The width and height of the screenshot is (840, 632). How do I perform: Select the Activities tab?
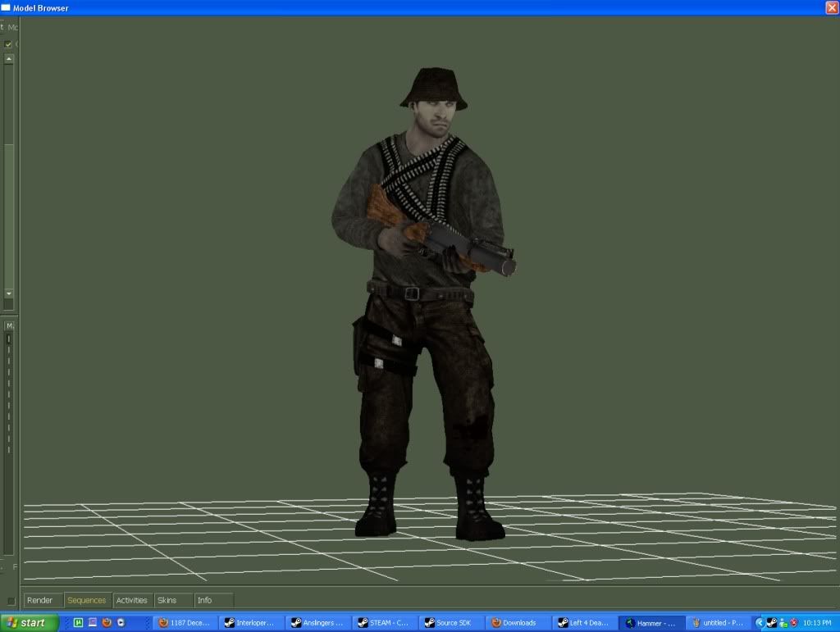click(132, 600)
